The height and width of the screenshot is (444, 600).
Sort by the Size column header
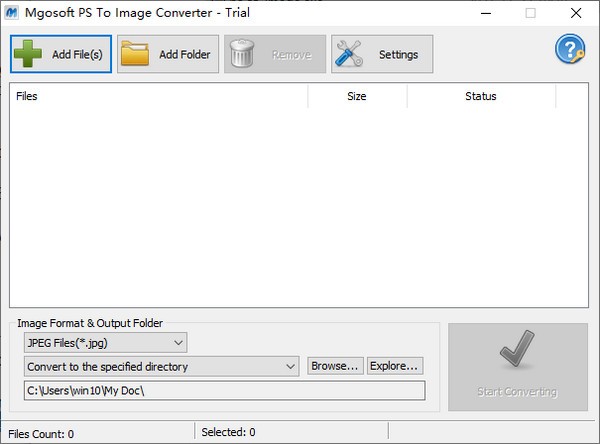click(x=357, y=96)
